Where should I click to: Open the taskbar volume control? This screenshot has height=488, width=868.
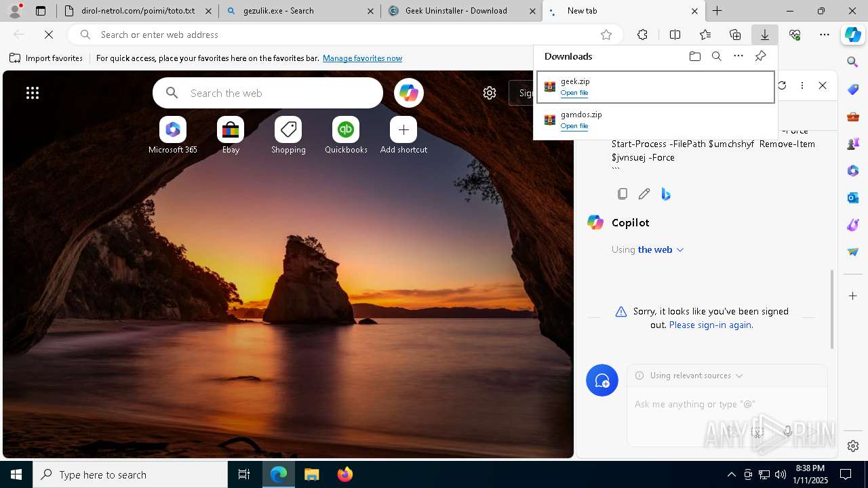780,474
